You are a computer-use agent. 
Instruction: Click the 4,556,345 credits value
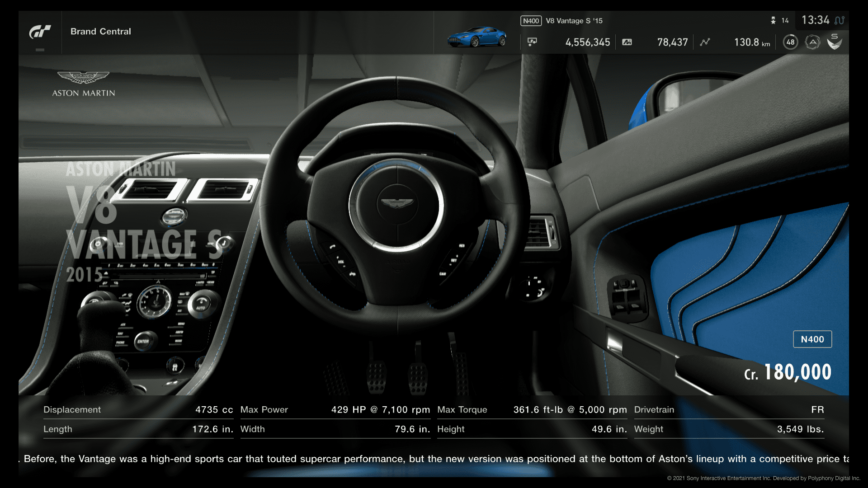click(587, 42)
